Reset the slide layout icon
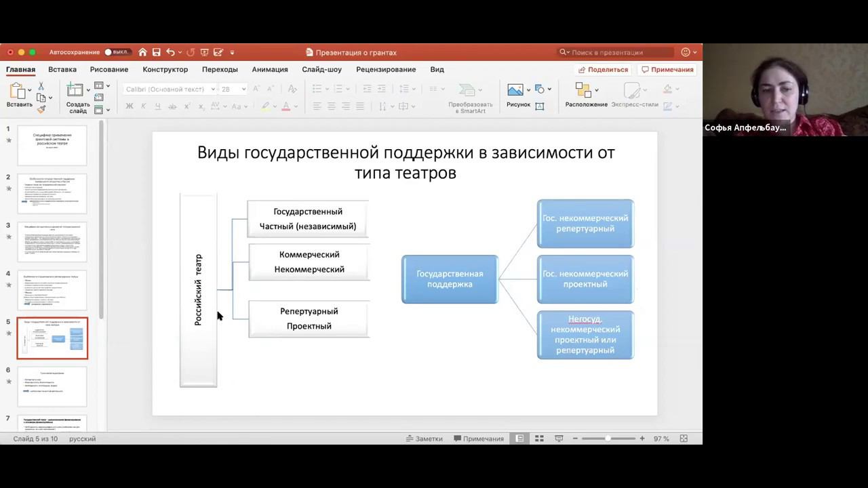868x488 pixels. [x=99, y=98]
